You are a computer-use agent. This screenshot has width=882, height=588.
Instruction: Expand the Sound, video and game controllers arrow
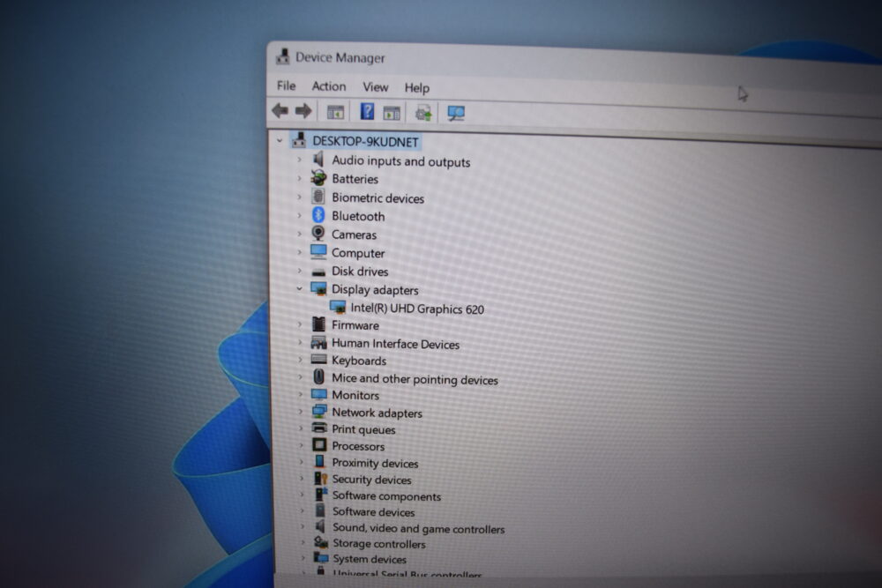[x=302, y=526]
